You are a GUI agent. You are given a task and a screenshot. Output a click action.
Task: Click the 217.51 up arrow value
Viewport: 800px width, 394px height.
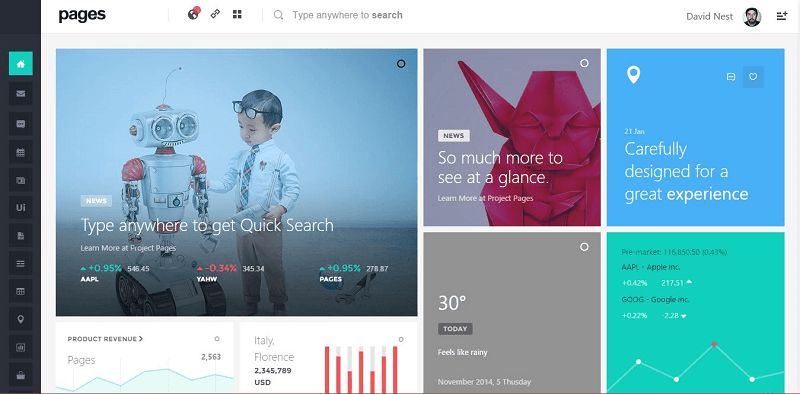pyautogui.click(x=677, y=283)
